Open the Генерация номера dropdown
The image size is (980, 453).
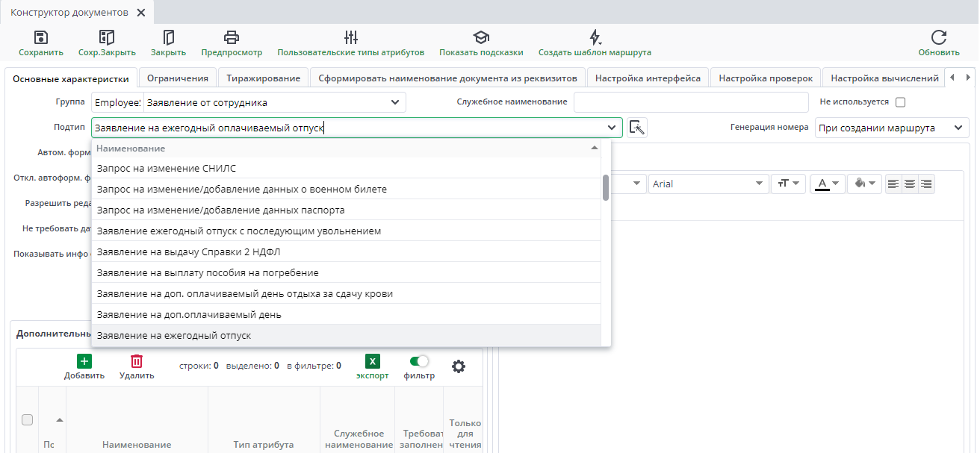pos(958,128)
